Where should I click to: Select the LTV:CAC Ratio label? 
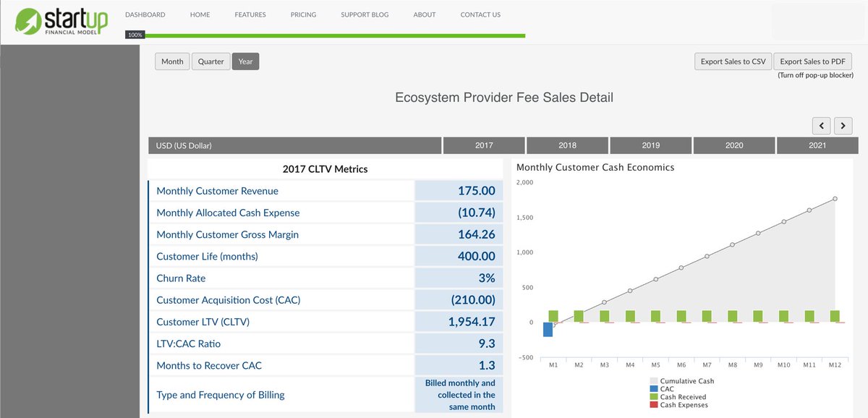(x=189, y=344)
